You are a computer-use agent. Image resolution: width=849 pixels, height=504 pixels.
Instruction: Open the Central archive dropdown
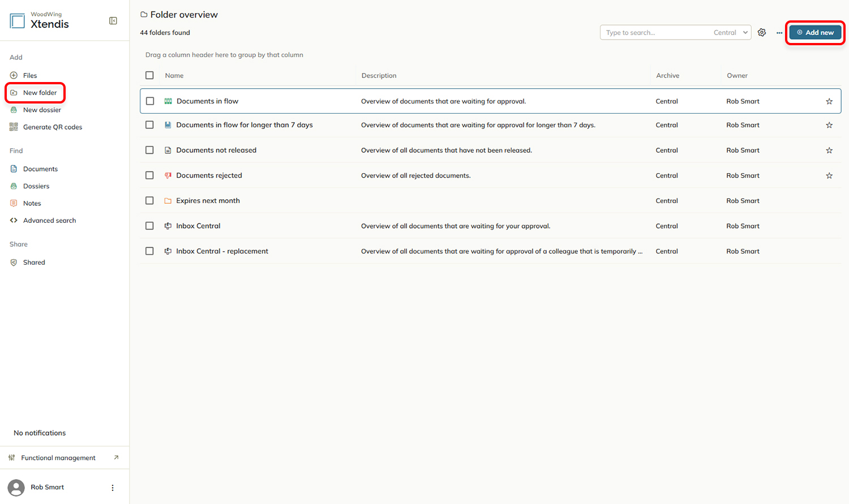tap(731, 33)
